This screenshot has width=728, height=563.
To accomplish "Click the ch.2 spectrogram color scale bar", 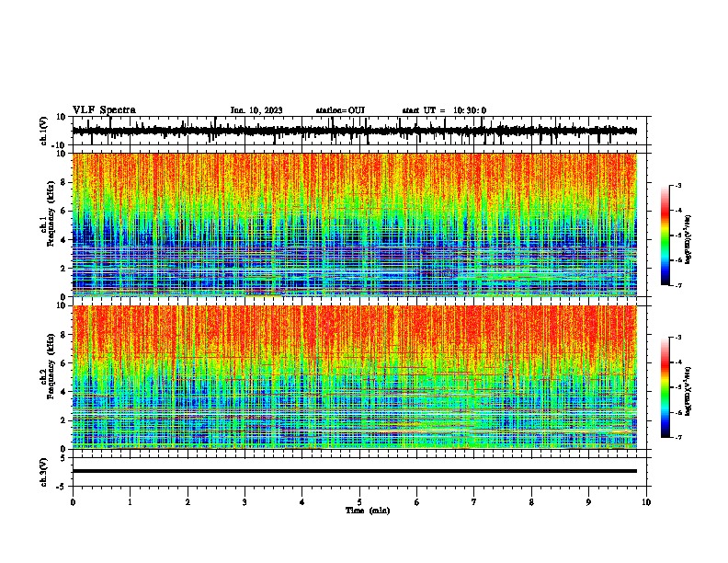I will pyautogui.click(x=665, y=387).
